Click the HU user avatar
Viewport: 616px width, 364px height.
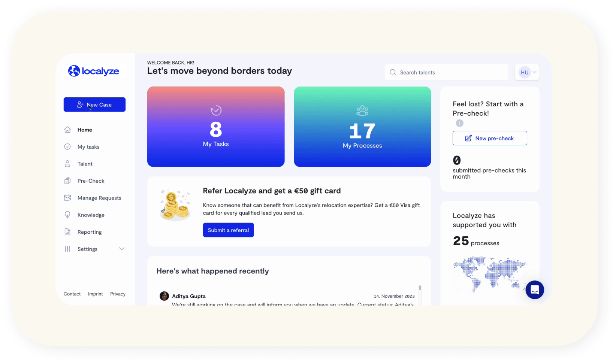pos(525,73)
